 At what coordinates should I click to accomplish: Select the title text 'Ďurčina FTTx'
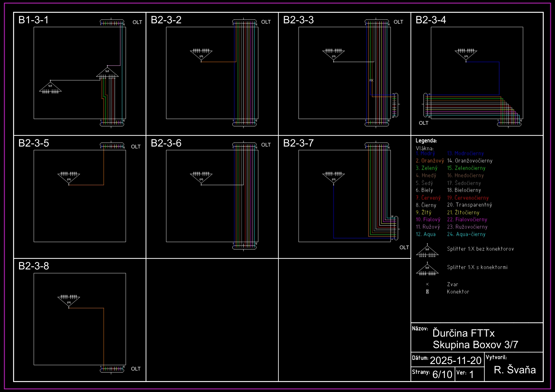[x=463, y=333]
